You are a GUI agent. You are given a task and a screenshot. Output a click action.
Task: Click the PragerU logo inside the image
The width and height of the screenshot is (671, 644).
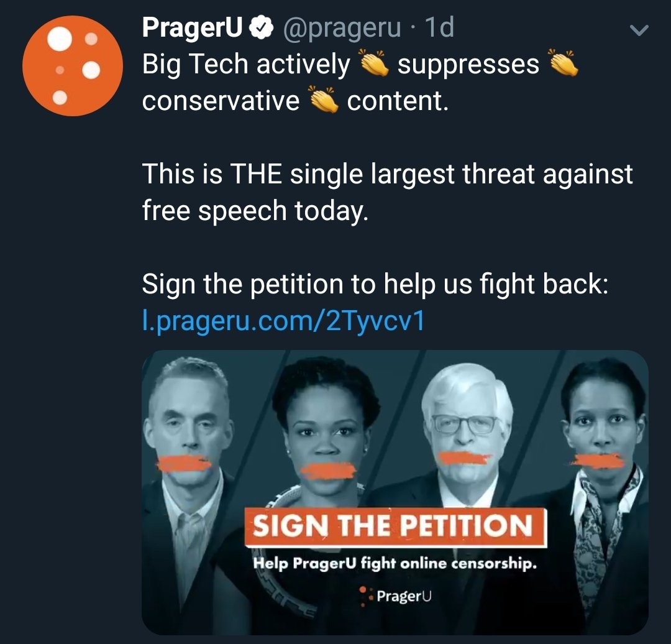(x=395, y=596)
